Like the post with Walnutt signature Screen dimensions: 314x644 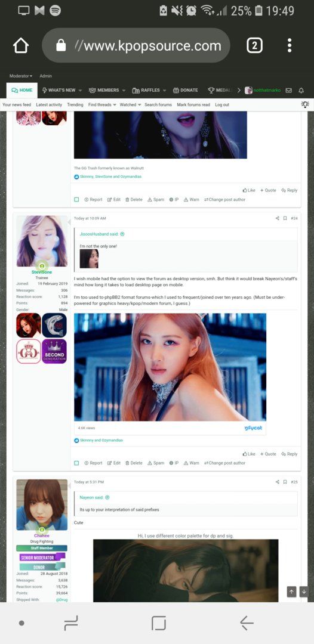(x=249, y=190)
